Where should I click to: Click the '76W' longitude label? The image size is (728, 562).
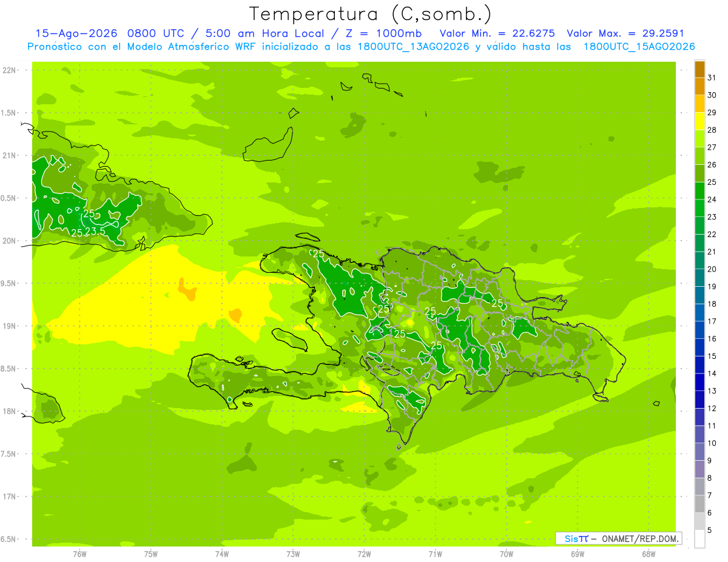pyautogui.click(x=79, y=554)
